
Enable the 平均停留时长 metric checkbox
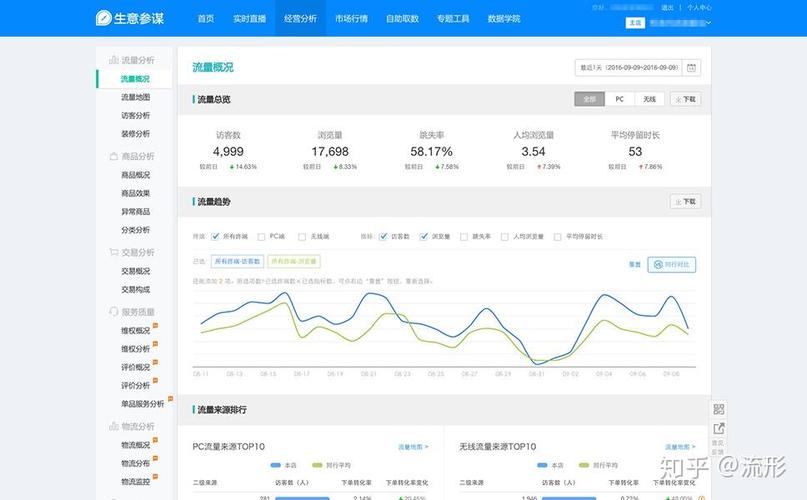(x=557, y=237)
